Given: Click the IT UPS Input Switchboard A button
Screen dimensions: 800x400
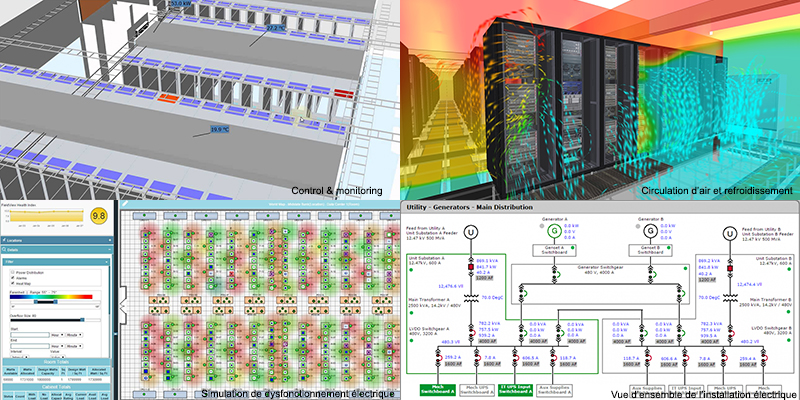Looking at the screenshot, I should click(x=515, y=390).
